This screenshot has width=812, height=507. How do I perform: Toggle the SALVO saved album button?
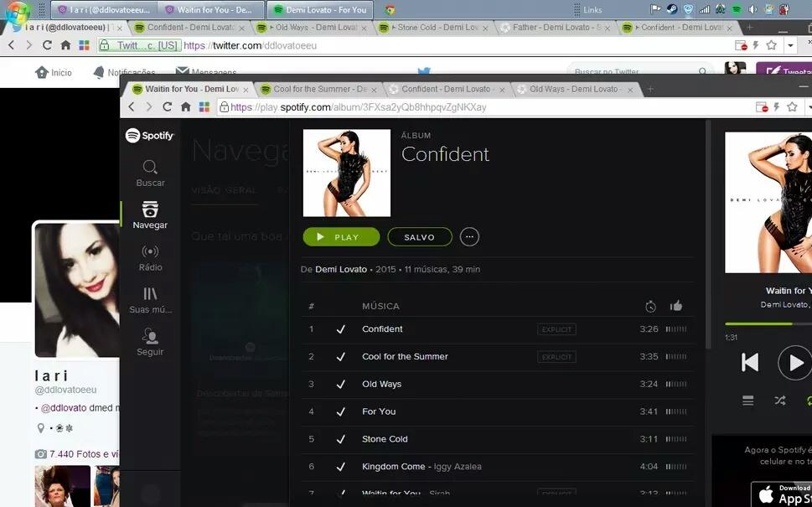[x=420, y=236]
